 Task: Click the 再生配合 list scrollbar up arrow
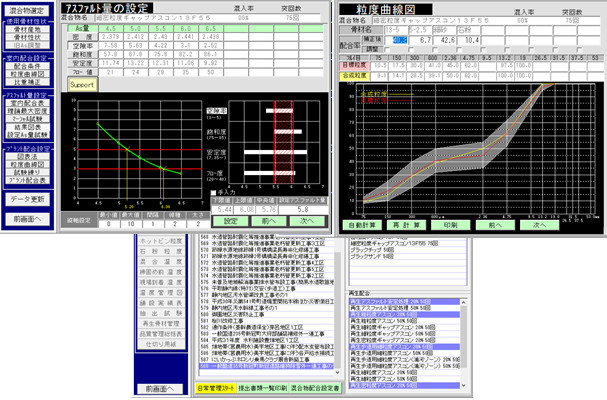click(x=464, y=302)
